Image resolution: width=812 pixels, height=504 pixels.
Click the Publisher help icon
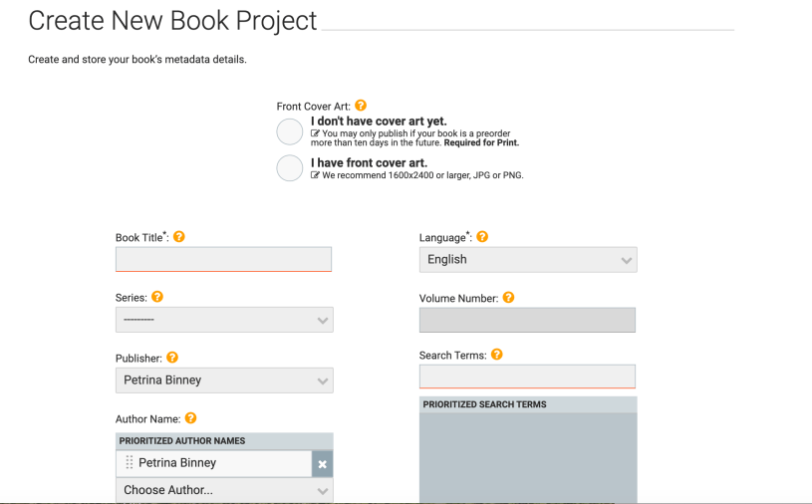pos(172,358)
